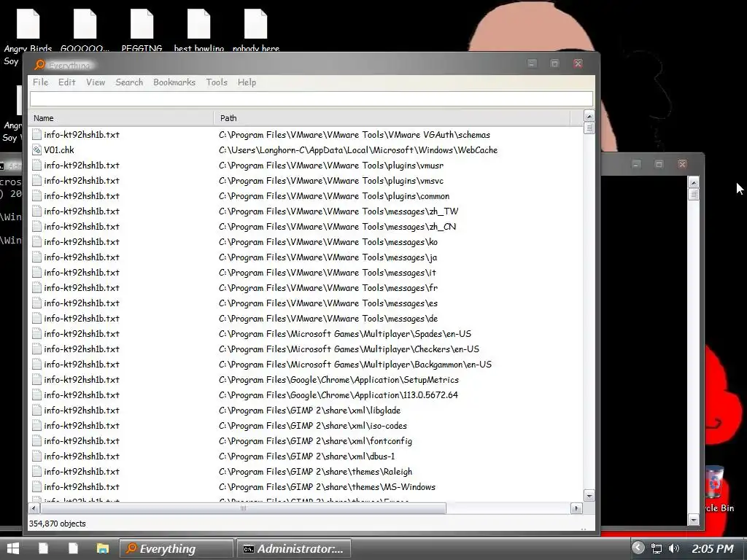747x560 pixels.
Task: Click path ending in Chrome\Application\SetupMetrics
Action: [x=338, y=379]
